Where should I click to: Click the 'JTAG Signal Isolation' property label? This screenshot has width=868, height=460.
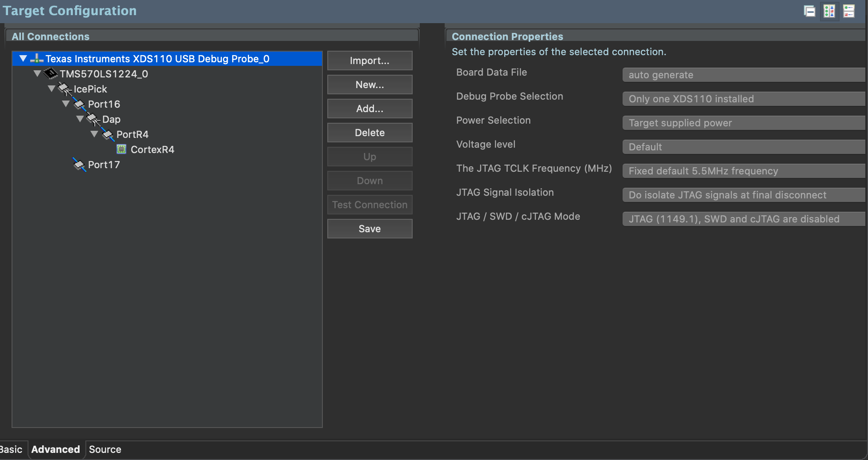tap(505, 192)
